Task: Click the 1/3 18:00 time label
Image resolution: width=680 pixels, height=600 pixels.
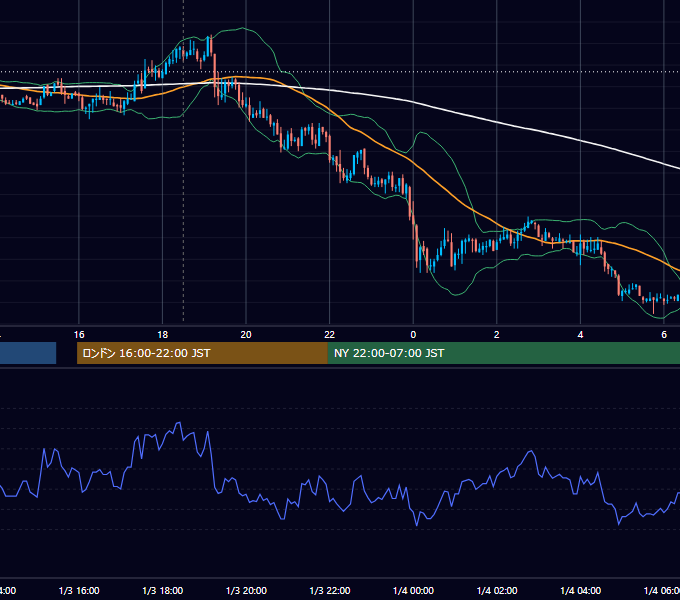Action: coord(163,590)
